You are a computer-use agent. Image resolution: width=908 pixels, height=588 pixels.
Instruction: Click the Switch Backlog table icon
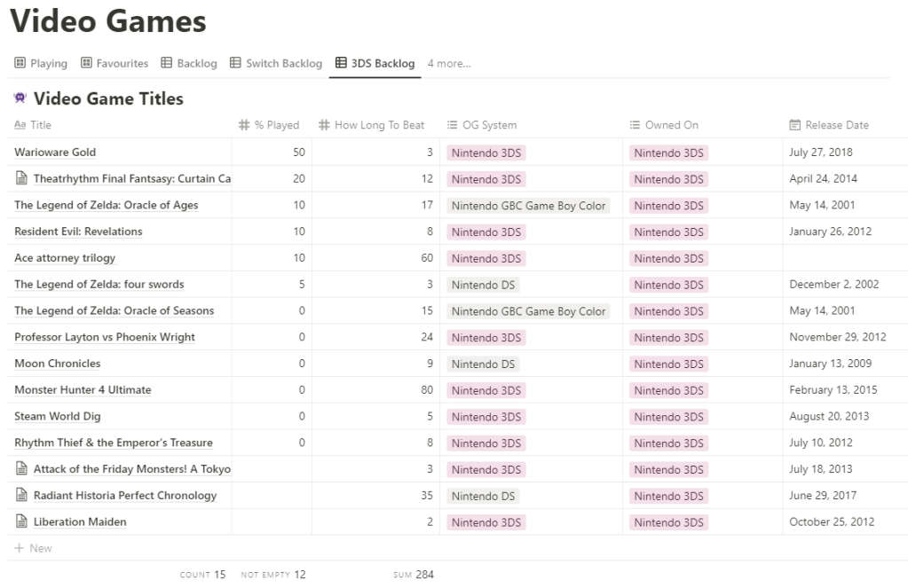[x=235, y=63]
